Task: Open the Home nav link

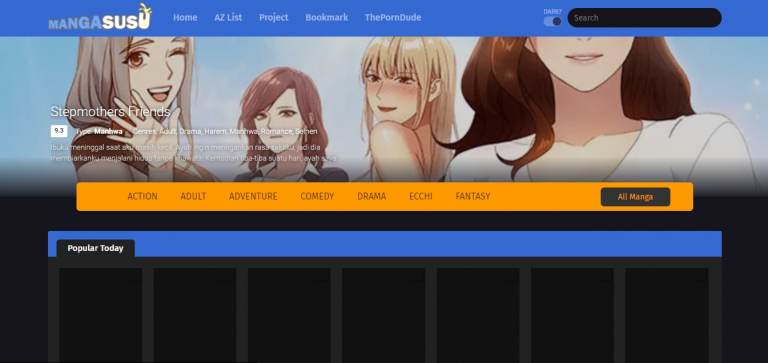Action: coord(185,18)
